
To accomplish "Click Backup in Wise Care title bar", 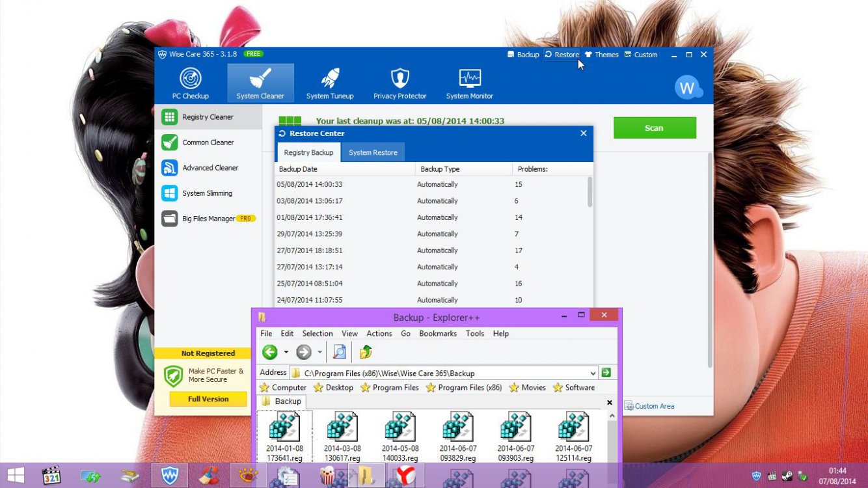I will pos(523,55).
